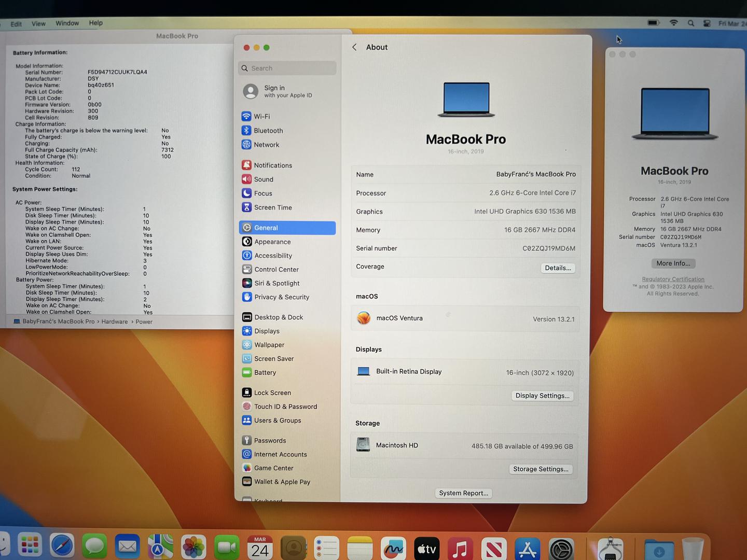Click Hardware in System Report path bar

[115, 322]
